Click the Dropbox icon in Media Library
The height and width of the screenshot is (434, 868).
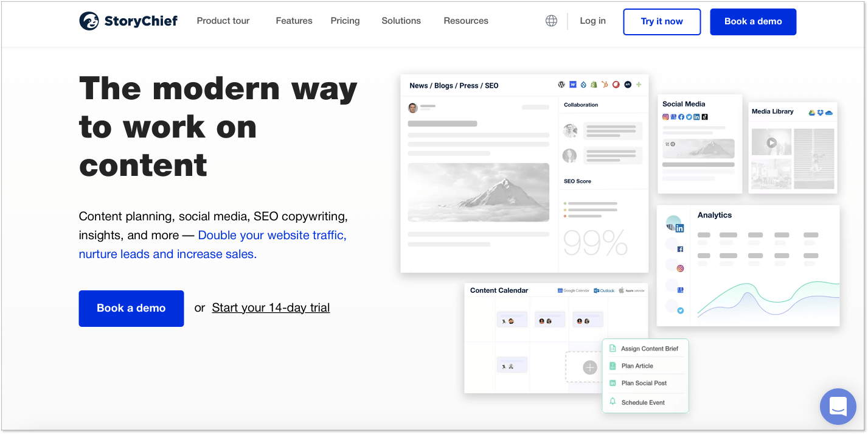(x=820, y=112)
